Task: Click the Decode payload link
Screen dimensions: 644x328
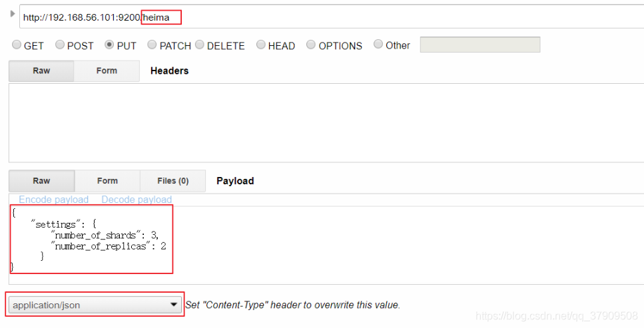Action: click(137, 200)
